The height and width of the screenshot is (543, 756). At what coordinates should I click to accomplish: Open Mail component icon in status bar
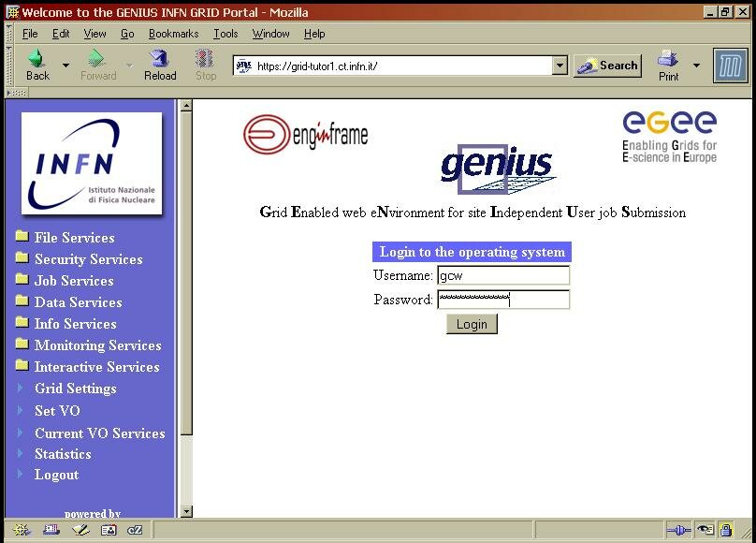click(x=51, y=530)
